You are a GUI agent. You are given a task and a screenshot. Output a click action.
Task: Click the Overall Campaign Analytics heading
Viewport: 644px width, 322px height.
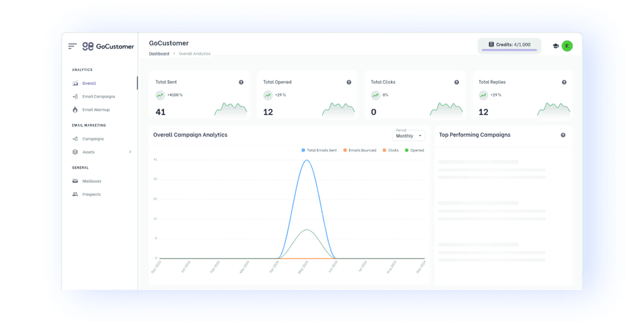[190, 135]
